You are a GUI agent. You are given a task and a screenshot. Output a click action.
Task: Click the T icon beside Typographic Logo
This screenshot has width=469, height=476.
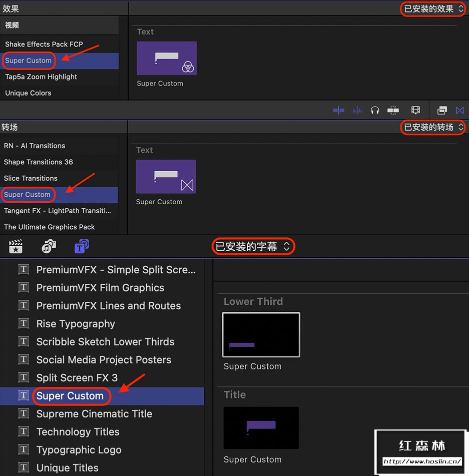coord(24,449)
